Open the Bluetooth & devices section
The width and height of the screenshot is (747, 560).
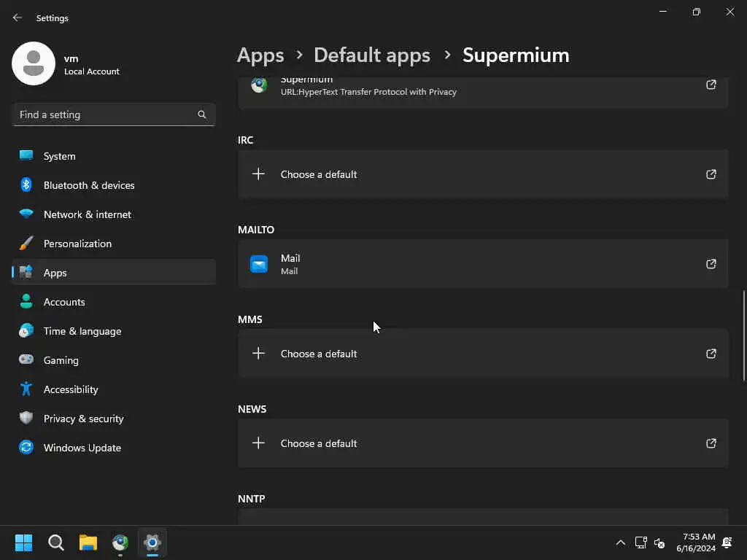(89, 185)
